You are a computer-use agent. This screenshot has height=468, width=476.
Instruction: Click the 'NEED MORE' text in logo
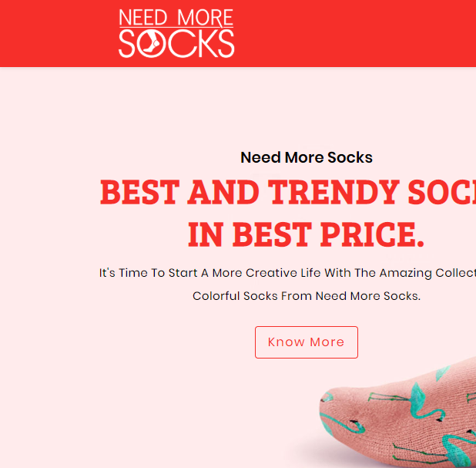point(176,18)
